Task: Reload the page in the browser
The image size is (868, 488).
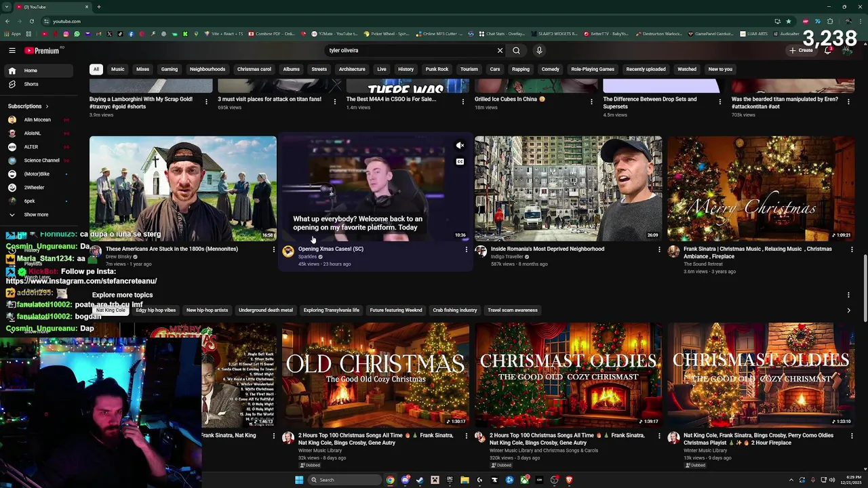Action: 32,21
